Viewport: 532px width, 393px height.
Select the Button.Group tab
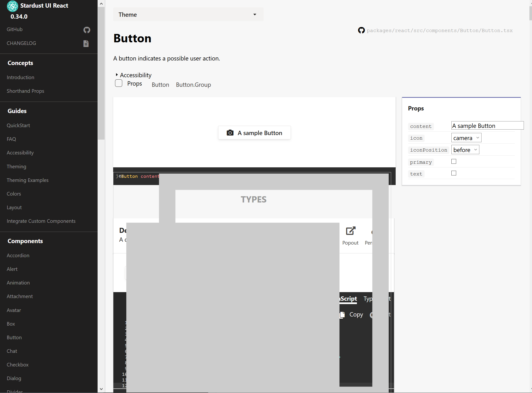pyautogui.click(x=193, y=85)
